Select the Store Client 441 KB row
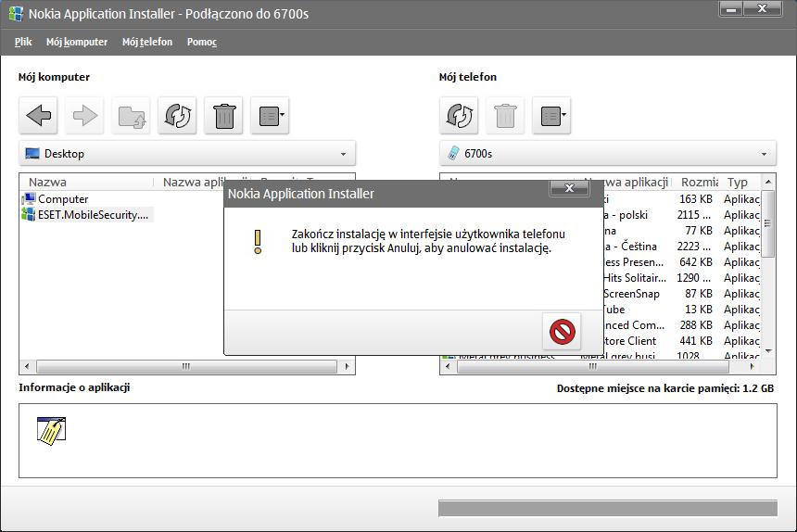The width and height of the screenshot is (797, 532). (681, 341)
